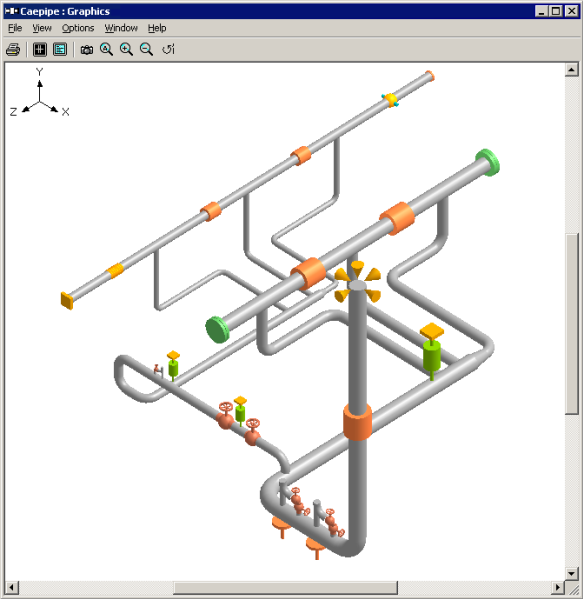Click the horizontal scrollbar right arrow

pos(558,587)
